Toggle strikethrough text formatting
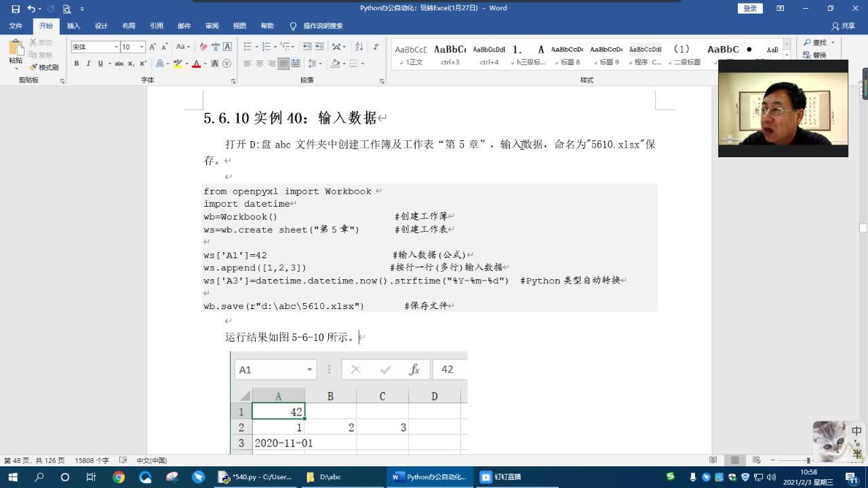Screen dimensions: 868x488 119,64
